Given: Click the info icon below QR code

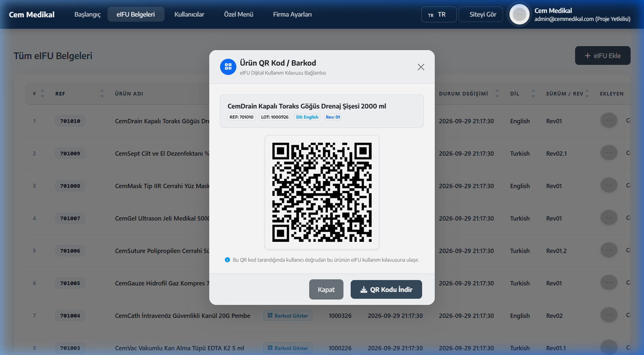Looking at the screenshot, I should pyautogui.click(x=227, y=260).
